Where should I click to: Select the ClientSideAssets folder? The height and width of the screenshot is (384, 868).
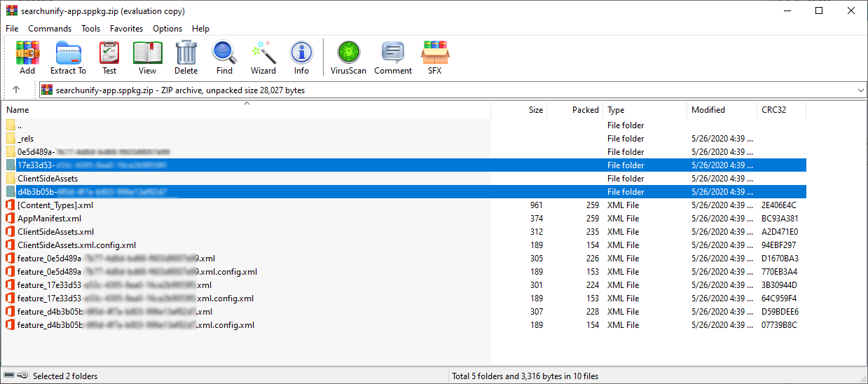point(48,179)
